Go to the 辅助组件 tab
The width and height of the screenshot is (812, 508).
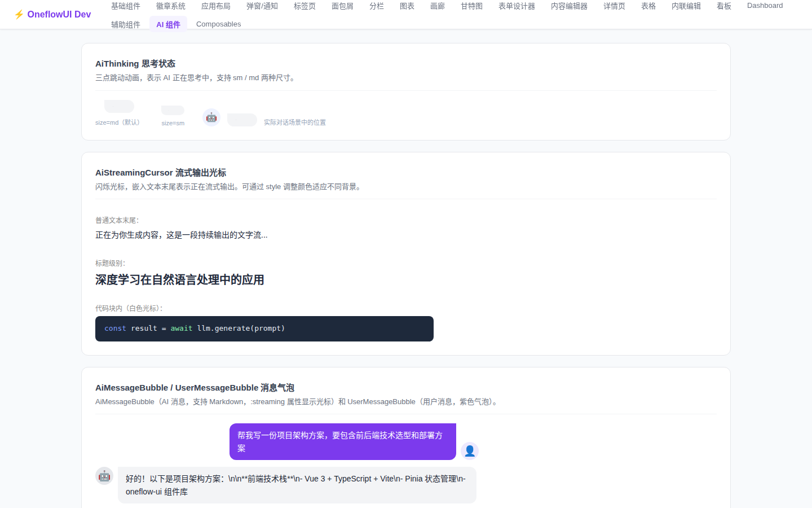126,24
